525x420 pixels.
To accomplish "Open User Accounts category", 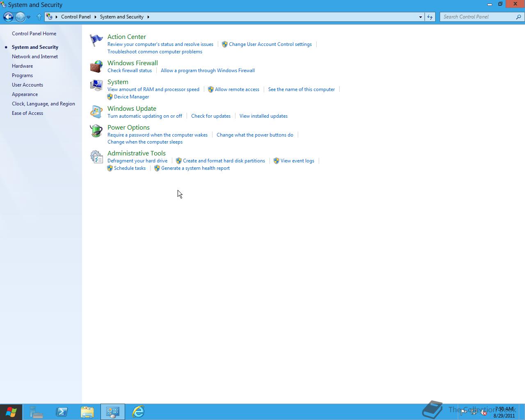I will [x=27, y=85].
